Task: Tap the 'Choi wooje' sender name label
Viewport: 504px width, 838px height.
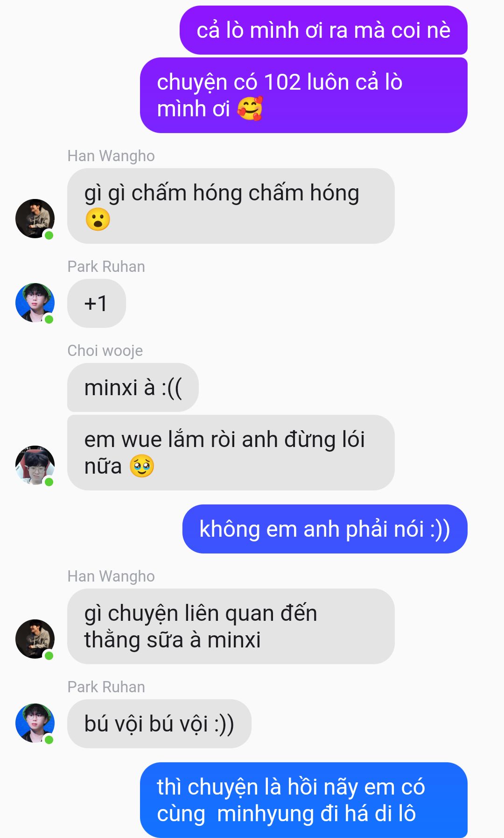Action: tap(105, 351)
